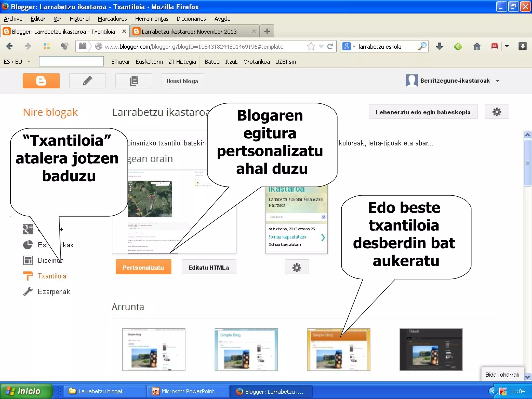The height and width of the screenshot is (399, 532).
Task: Open Editar menu
Action: click(38, 19)
